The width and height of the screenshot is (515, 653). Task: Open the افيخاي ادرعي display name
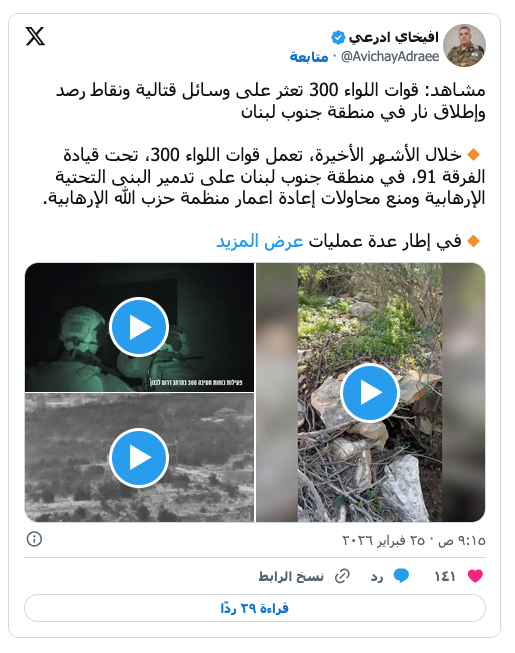coord(393,37)
